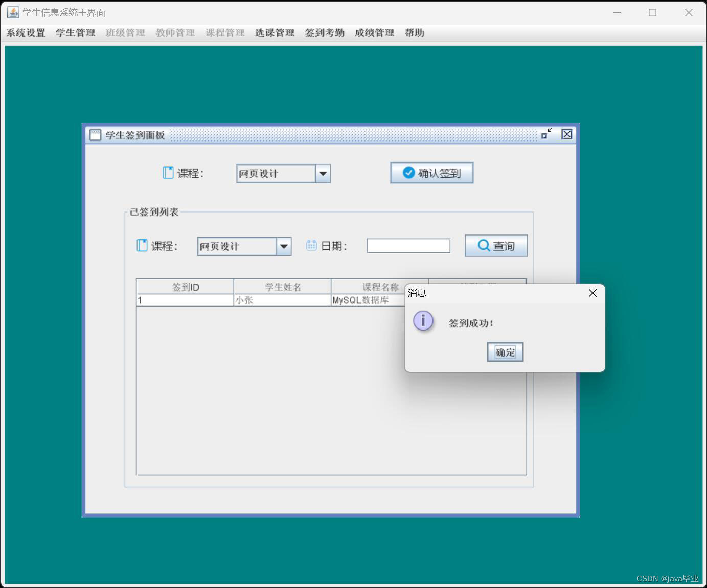The height and width of the screenshot is (588, 707).
Task: Click the notebook icon beside top 课程 label
Action: coord(168,173)
